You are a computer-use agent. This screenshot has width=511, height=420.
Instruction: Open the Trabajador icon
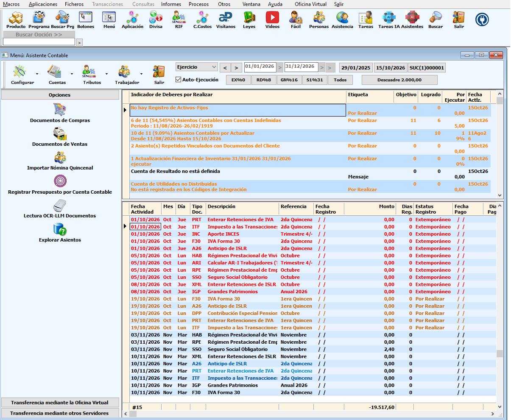(x=127, y=75)
